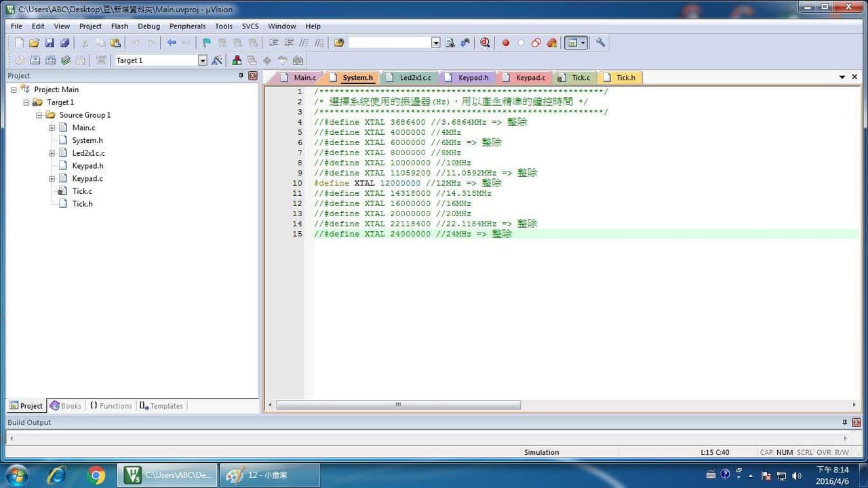Insert a bookmark with the flag icon
Screen dimensions: 868x488
point(207,43)
